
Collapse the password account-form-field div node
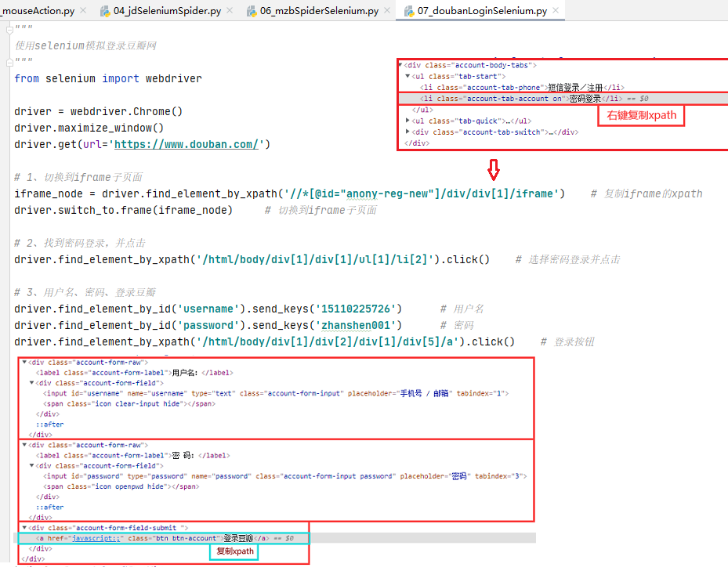[x=31, y=465]
